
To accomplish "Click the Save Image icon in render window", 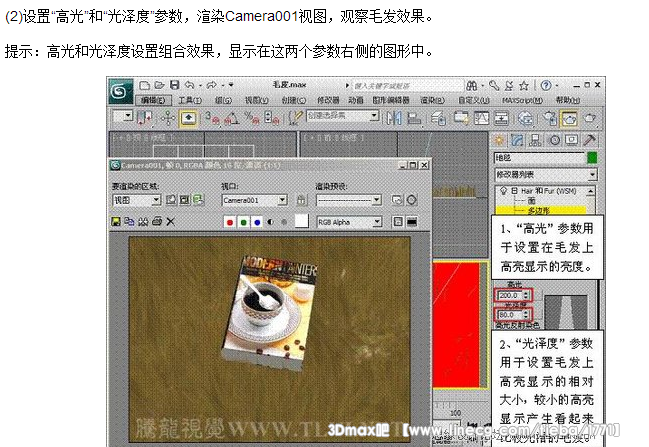I will 117,221.
